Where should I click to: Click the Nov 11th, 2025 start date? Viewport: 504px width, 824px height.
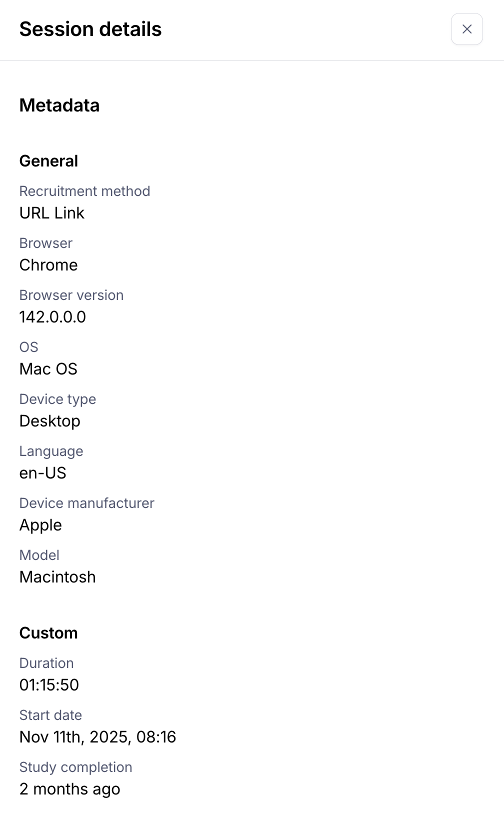97,737
